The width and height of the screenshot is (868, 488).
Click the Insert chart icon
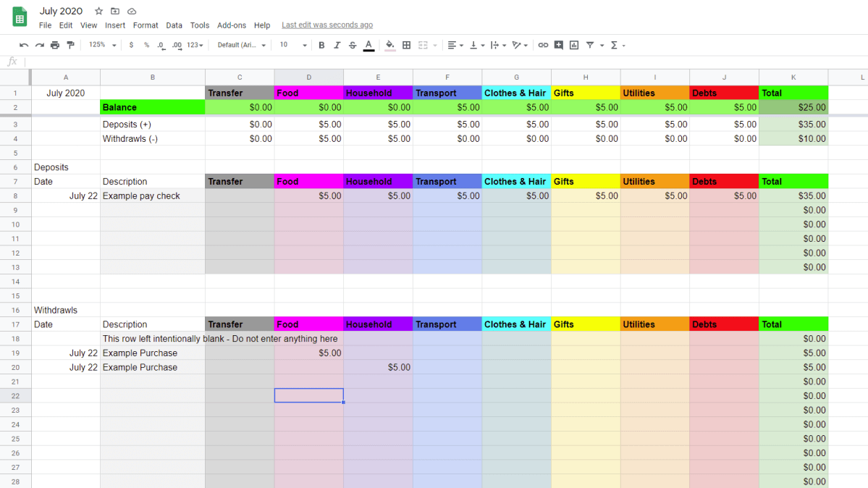click(573, 45)
